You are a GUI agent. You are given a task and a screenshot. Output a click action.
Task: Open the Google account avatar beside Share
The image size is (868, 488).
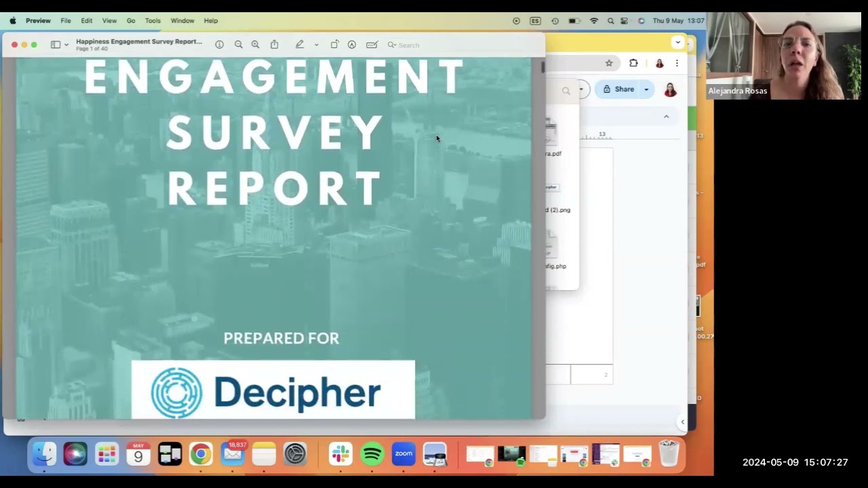(670, 89)
